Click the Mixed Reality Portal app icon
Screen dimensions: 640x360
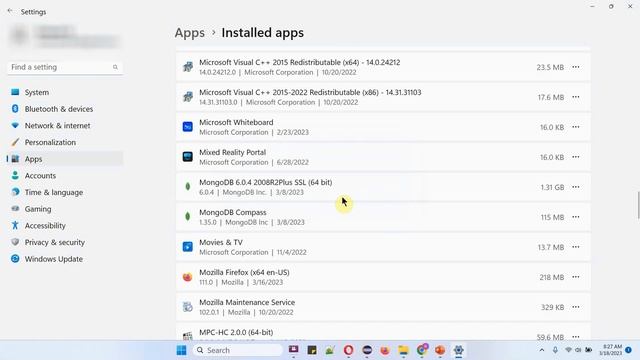187,157
